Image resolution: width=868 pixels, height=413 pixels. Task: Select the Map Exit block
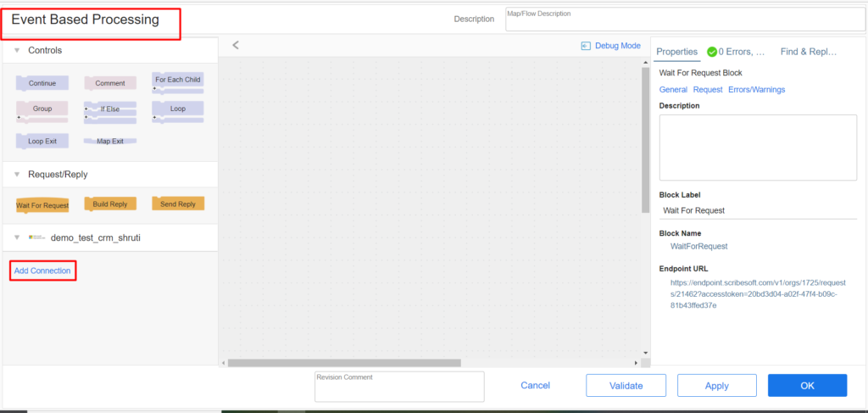coord(110,141)
